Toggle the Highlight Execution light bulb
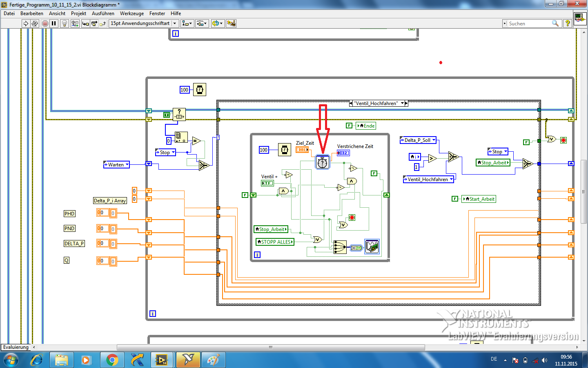This screenshot has height=368, width=588. [64, 24]
